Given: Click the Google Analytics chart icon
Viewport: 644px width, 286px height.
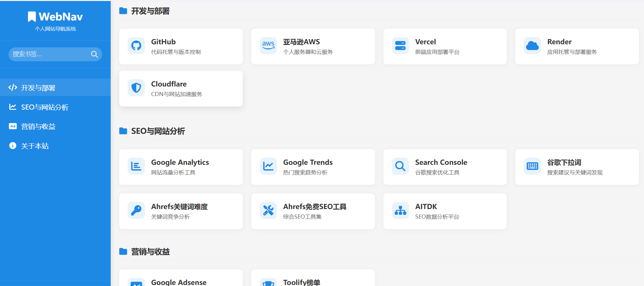Looking at the screenshot, I should tap(136, 166).
